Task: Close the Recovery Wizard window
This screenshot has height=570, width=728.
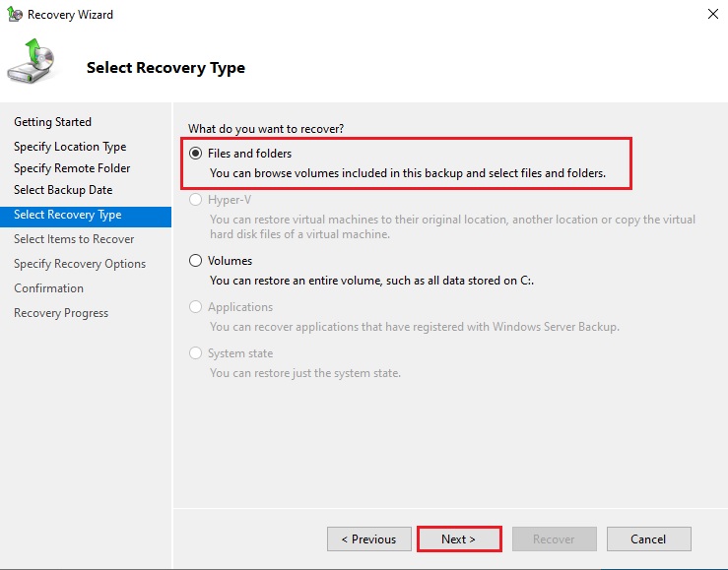Action: (711, 15)
